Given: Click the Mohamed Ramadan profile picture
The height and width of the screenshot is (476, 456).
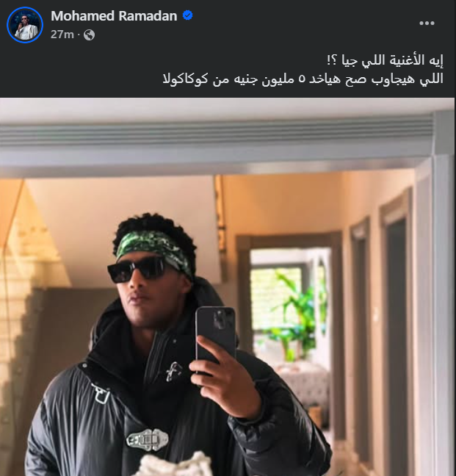Looking at the screenshot, I should click(x=25, y=25).
